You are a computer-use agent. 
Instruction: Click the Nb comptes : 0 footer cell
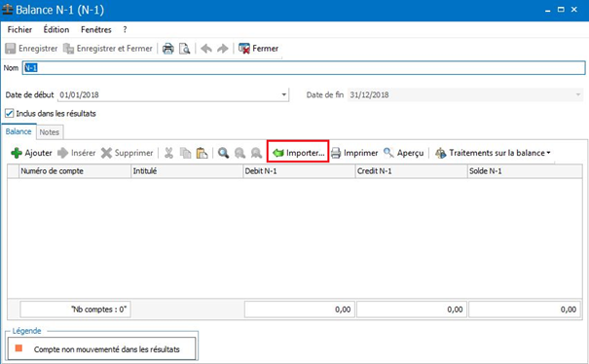click(75, 309)
